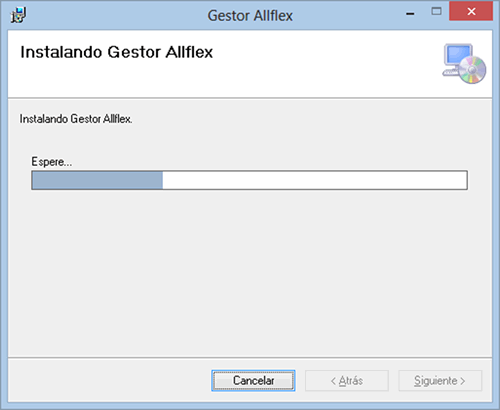500x410 pixels.
Task: Close the installer with the red X
Action: (x=471, y=12)
